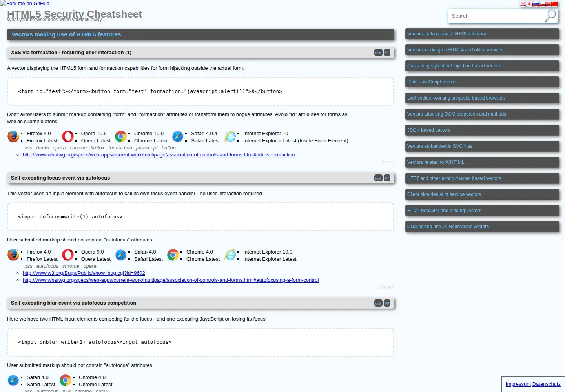The width and height of the screenshot is (565, 392).
Task: Click the #7 permalink badge
Action: (387, 178)
